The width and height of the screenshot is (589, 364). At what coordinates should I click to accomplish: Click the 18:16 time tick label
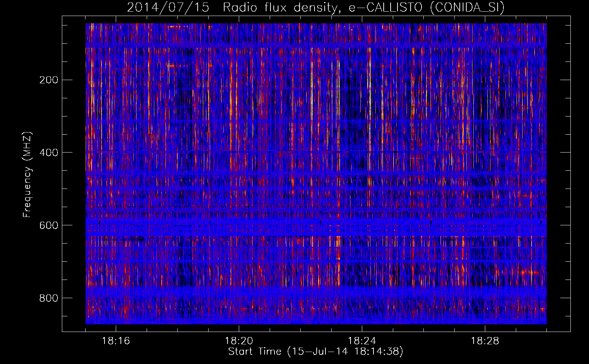coord(116,341)
